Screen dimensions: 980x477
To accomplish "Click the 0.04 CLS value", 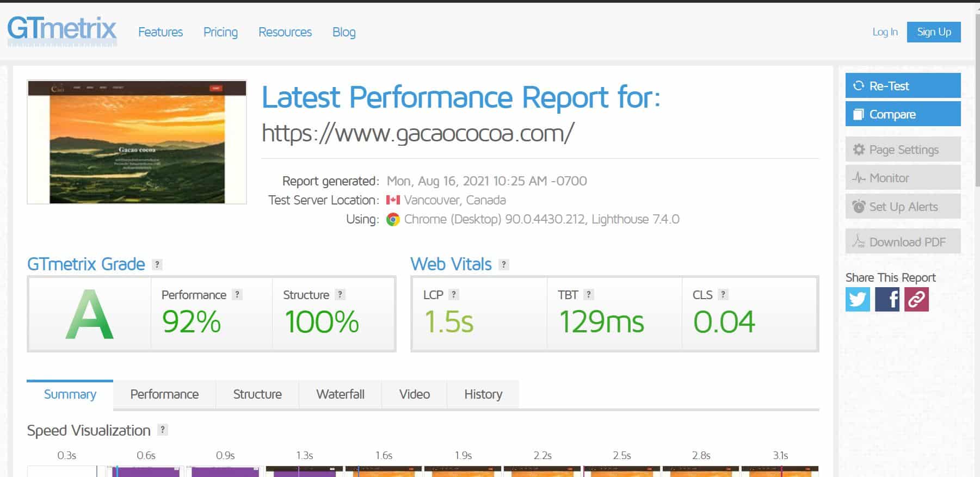I will (724, 321).
